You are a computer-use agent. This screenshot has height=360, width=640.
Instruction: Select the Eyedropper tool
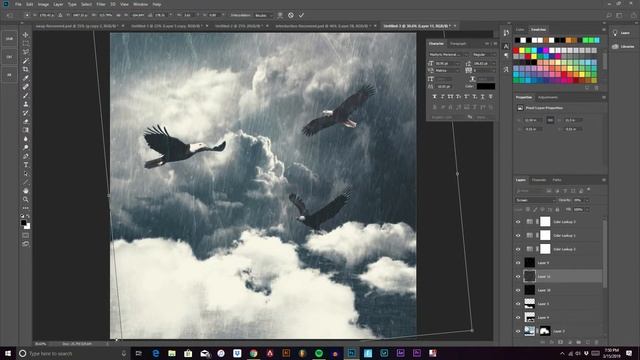point(26,78)
